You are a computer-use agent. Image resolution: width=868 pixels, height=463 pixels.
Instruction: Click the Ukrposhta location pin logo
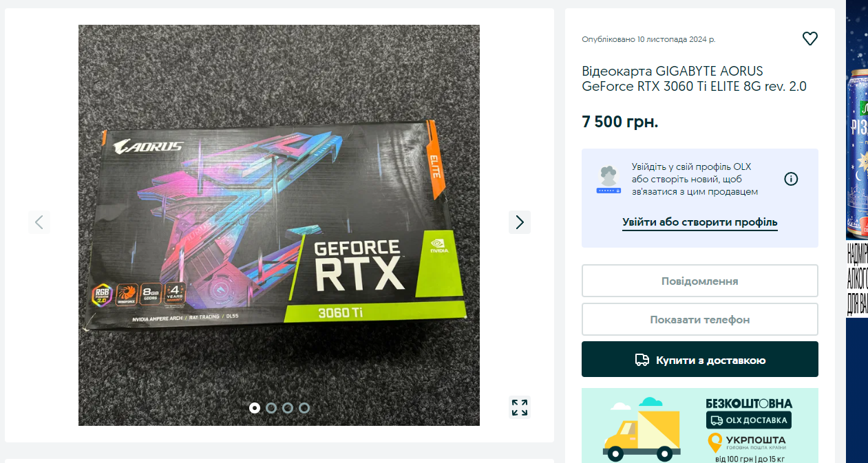715,443
